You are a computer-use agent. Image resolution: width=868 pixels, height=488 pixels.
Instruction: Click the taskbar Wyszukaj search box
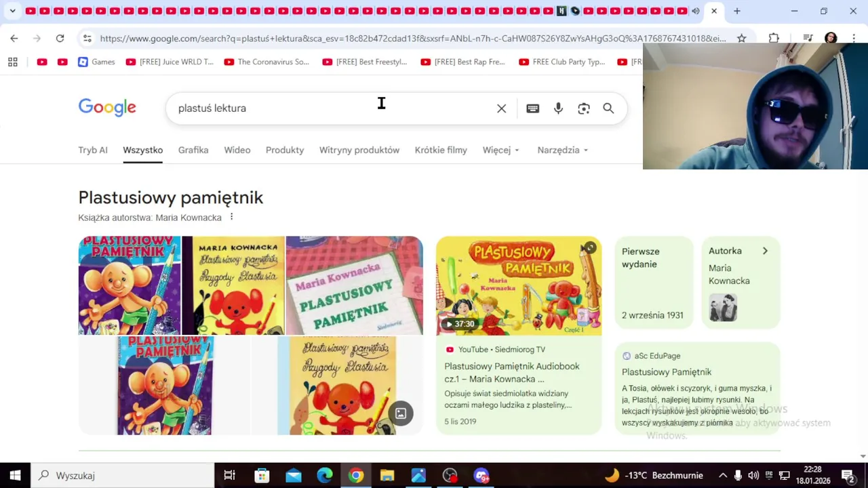coord(123,475)
